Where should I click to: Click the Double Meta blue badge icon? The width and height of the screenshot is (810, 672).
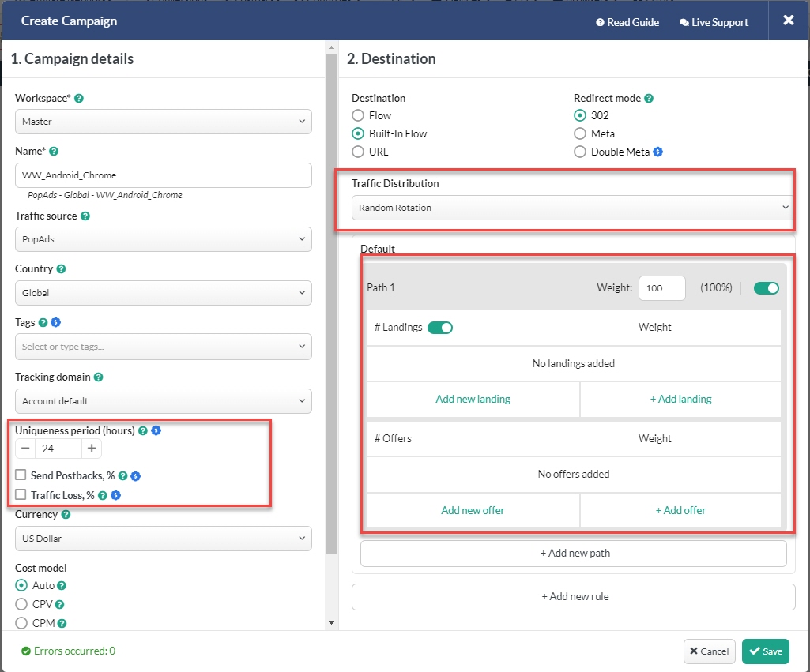click(657, 152)
